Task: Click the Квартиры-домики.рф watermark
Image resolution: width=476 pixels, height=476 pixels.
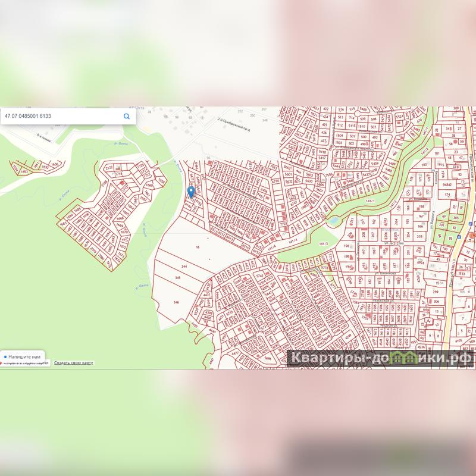Action: pyautogui.click(x=380, y=358)
